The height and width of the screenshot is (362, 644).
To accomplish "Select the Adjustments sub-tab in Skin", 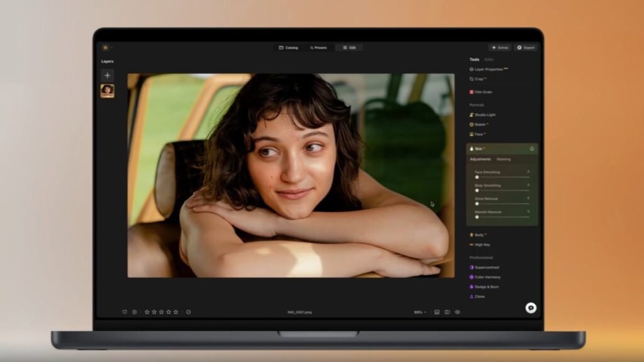I will coord(480,159).
